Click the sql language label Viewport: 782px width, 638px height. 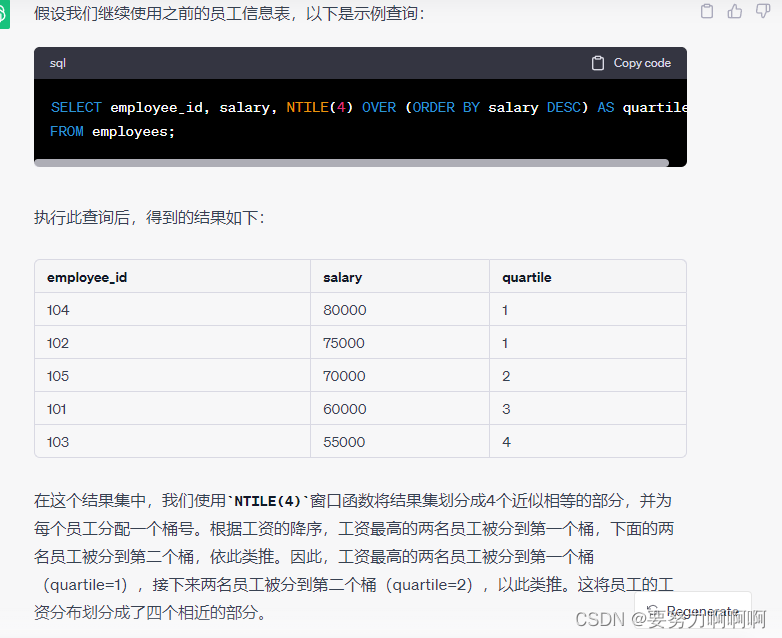[x=57, y=63]
